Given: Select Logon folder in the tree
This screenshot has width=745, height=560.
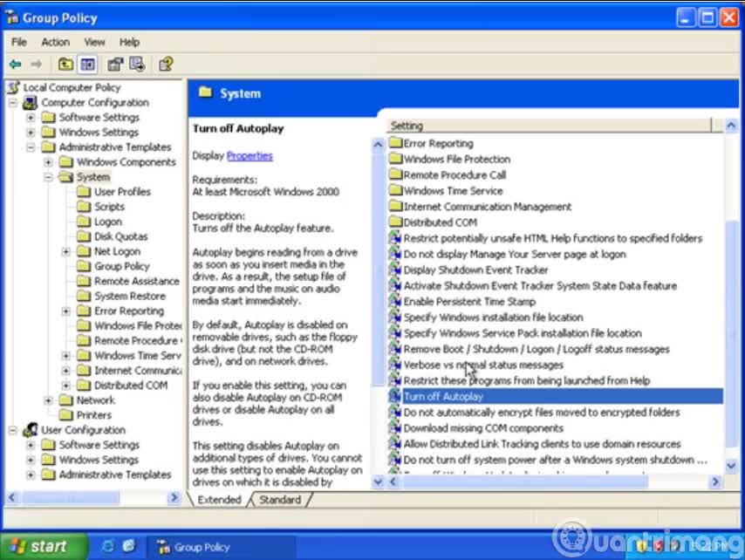Looking at the screenshot, I should 108,222.
